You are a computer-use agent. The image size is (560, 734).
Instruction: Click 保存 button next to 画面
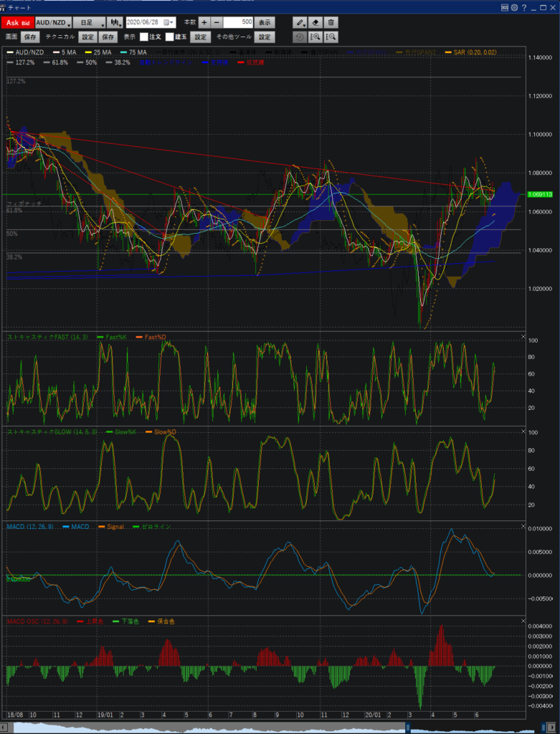pos(31,37)
